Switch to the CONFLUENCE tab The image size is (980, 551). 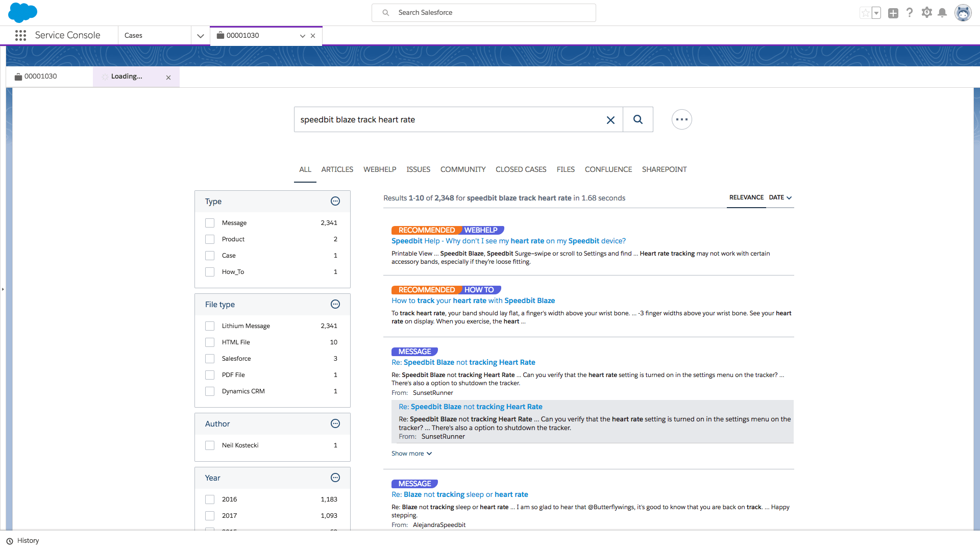pos(608,169)
